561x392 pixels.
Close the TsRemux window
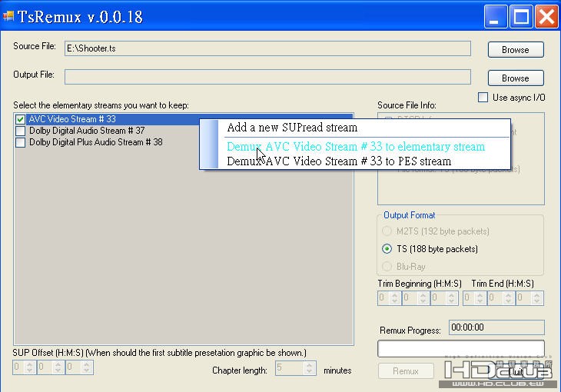(x=546, y=16)
